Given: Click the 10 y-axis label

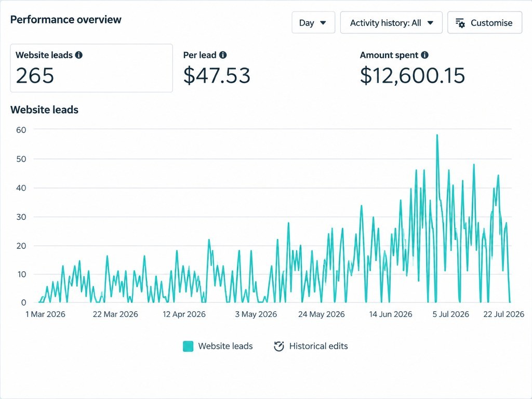Looking at the screenshot, I should tap(21, 274).
